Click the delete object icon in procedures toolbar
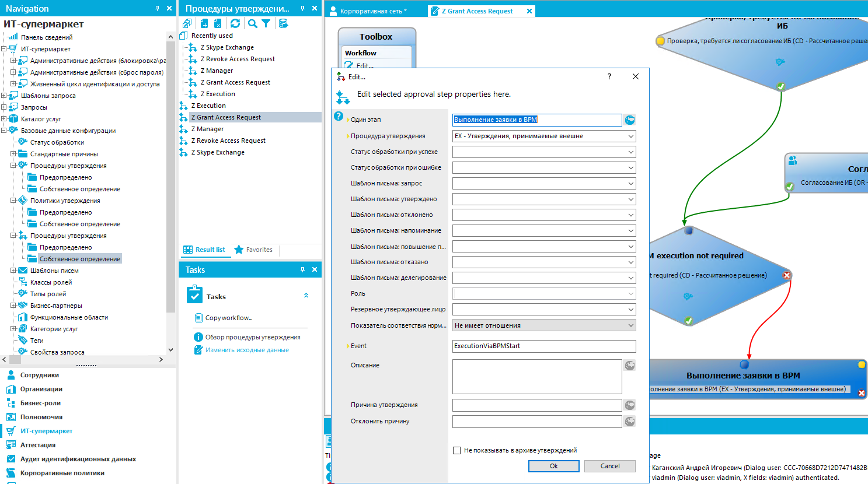 [218, 23]
